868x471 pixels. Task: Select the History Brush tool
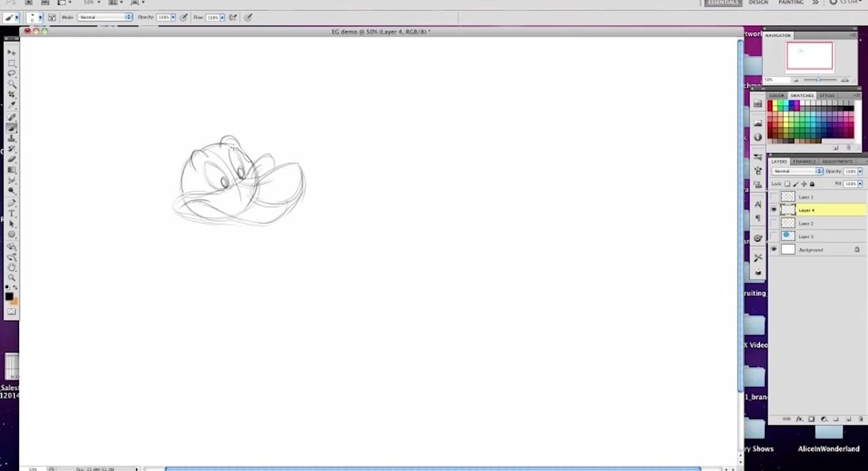[12, 149]
